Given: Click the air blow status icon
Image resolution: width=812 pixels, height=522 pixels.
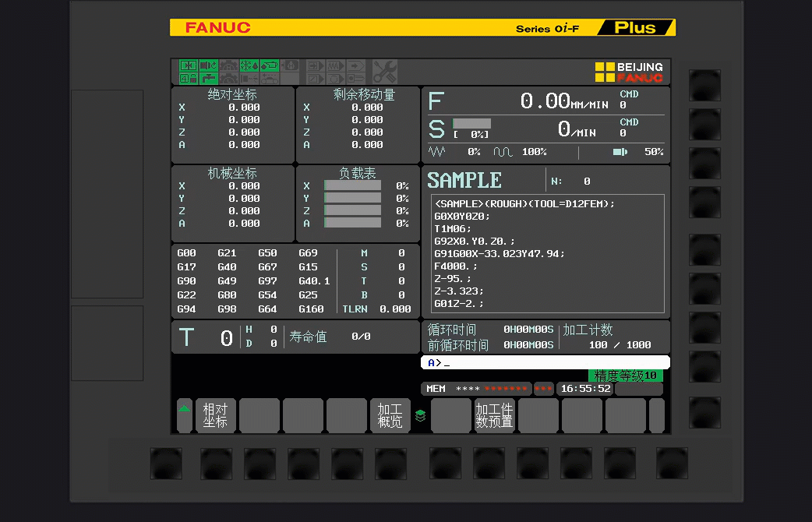Looking at the screenshot, I should pos(249,79).
